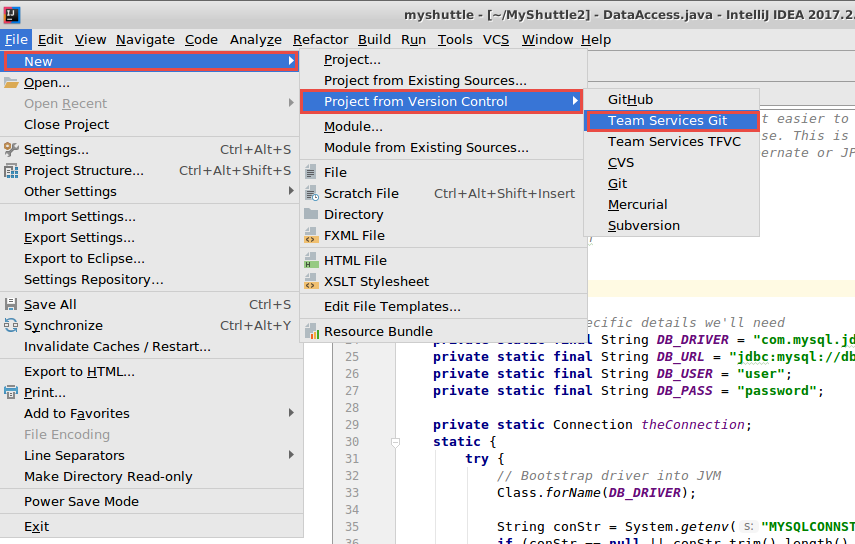855x544 pixels.
Task: Select Module from Existing Sources...
Action: tap(443, 148)
